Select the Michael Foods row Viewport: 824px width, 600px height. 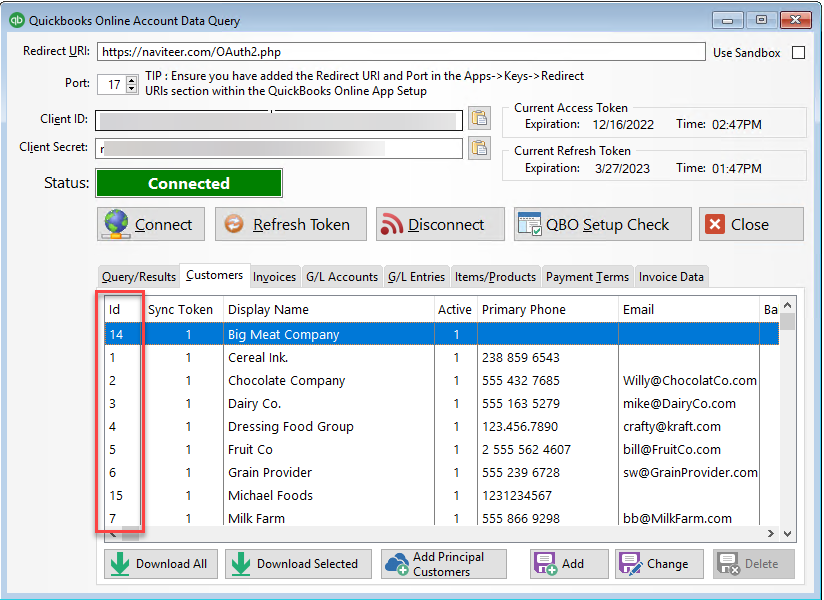pyautogui.click(x=441, y=495)
